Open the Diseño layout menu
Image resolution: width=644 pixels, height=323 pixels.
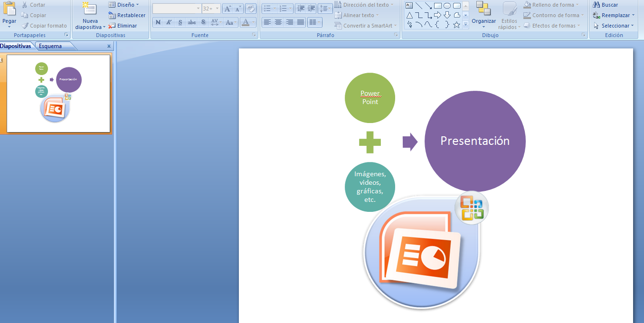pyautogui.click(x=123, y=5)
